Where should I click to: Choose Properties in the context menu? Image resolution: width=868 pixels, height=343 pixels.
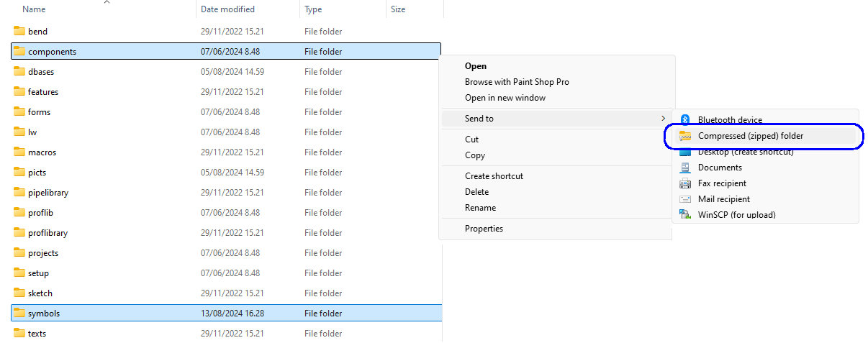[x=484, y=229]
